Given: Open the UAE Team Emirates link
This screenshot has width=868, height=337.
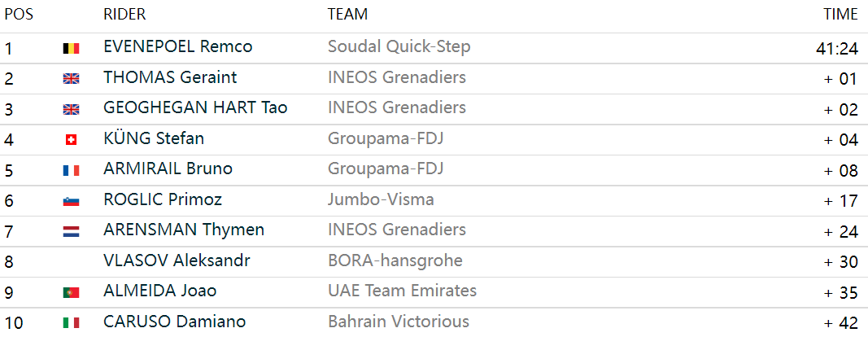Looking at the screenshot, I should (x=402, y=291).
